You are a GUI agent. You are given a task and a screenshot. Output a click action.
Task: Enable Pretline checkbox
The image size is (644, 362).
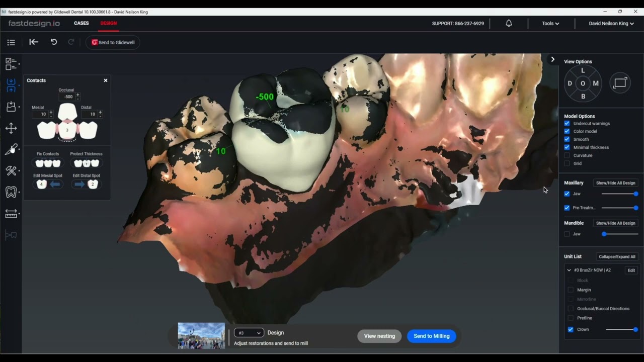571,318
